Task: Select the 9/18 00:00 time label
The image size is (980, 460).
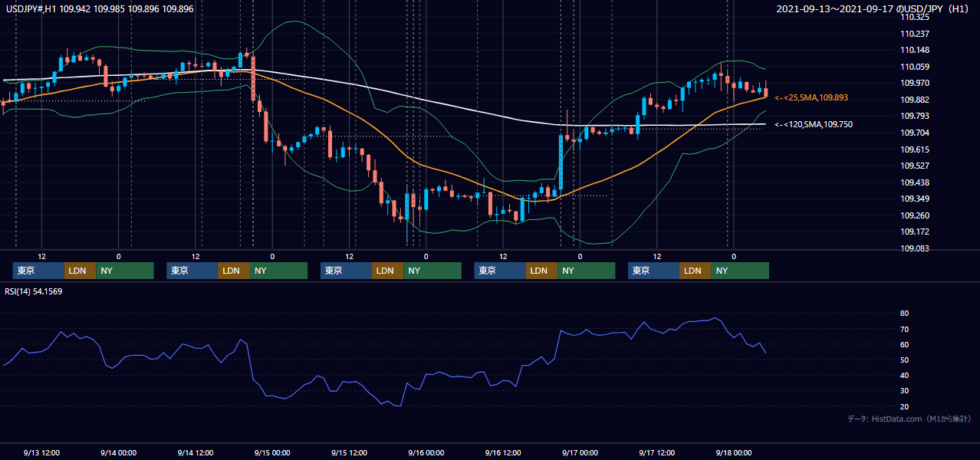Action: point(734,452)
